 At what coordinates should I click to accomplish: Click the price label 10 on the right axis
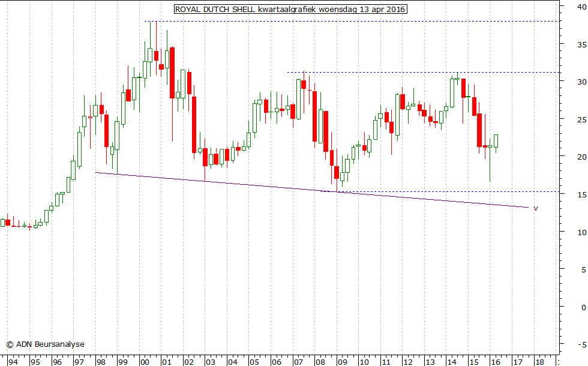click(582, 233)
